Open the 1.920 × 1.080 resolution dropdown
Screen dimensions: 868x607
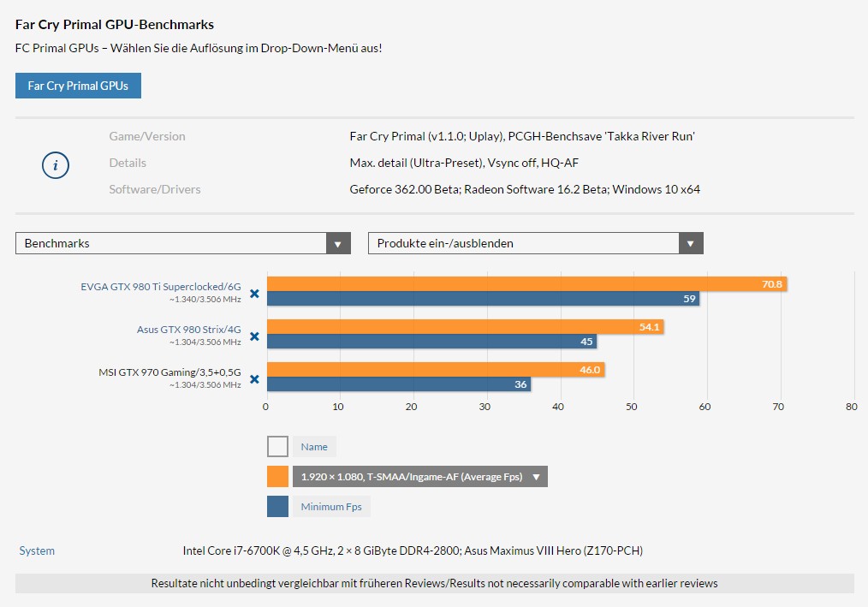click(420, 476)
